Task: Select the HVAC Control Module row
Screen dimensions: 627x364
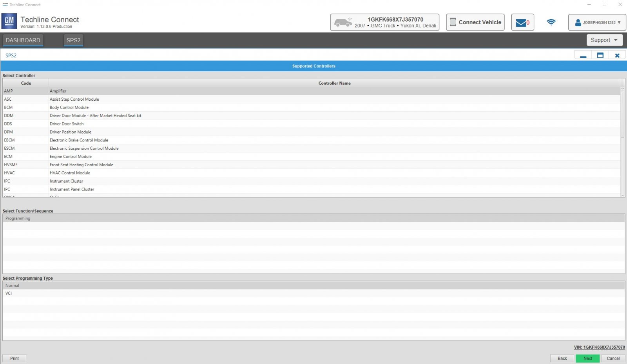Action: tap(312, 173)
